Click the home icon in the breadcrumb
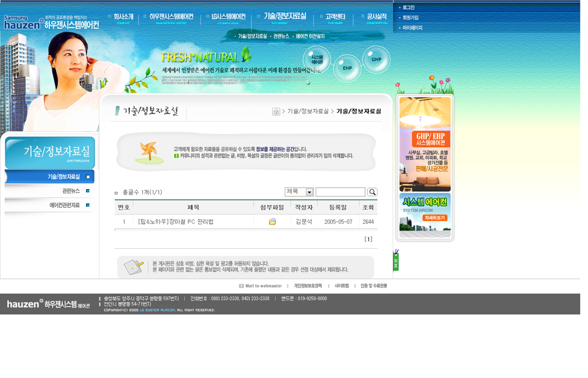Viewport: 588px width, 378px height. coord(276,112)
